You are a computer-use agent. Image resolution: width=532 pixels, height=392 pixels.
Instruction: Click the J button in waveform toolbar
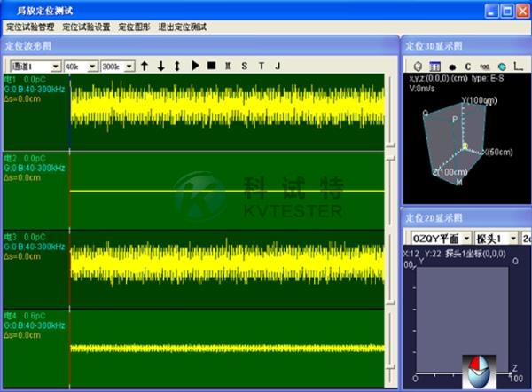[277, 66]
